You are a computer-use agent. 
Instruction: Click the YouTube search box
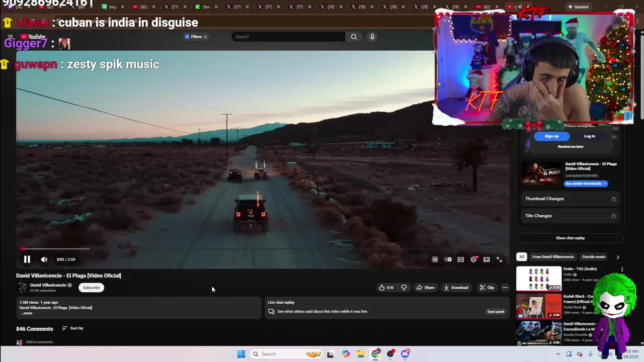point(288,37)
